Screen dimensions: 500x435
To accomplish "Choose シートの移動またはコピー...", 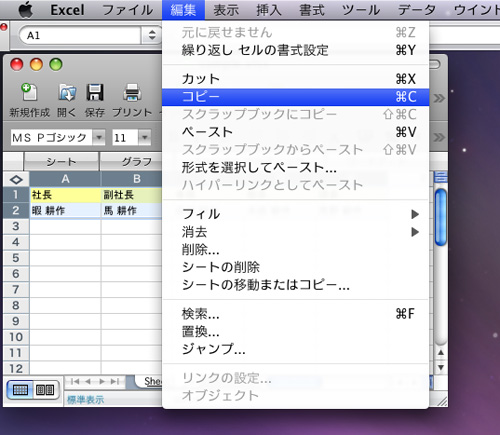I will [295, 285].
